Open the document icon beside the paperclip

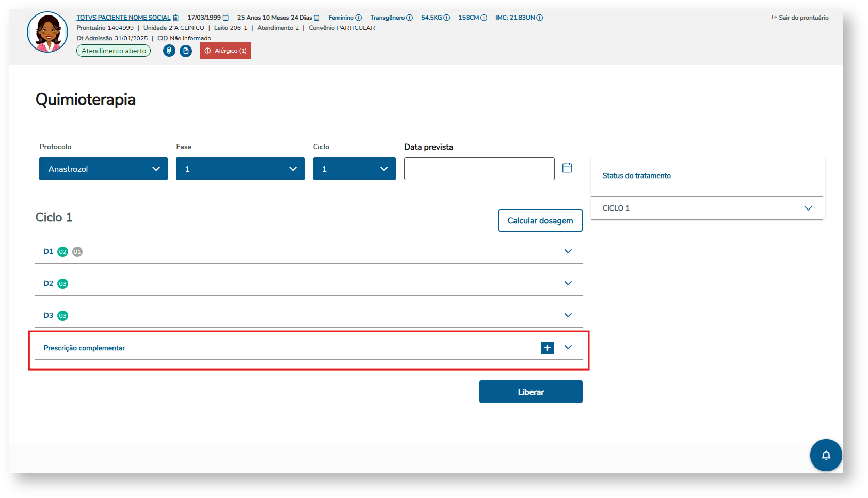(186, 51)
